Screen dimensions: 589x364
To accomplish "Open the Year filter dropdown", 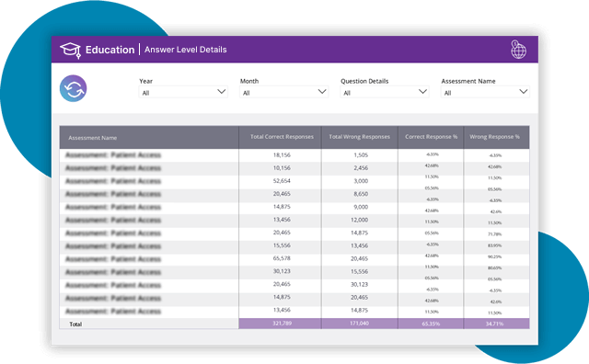I will (183, 92).
